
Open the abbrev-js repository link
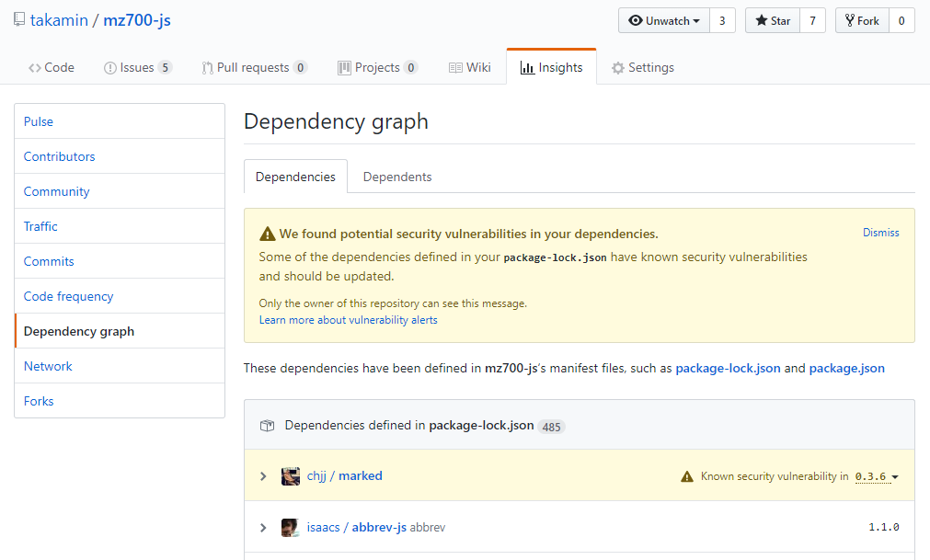coord(379,528)
